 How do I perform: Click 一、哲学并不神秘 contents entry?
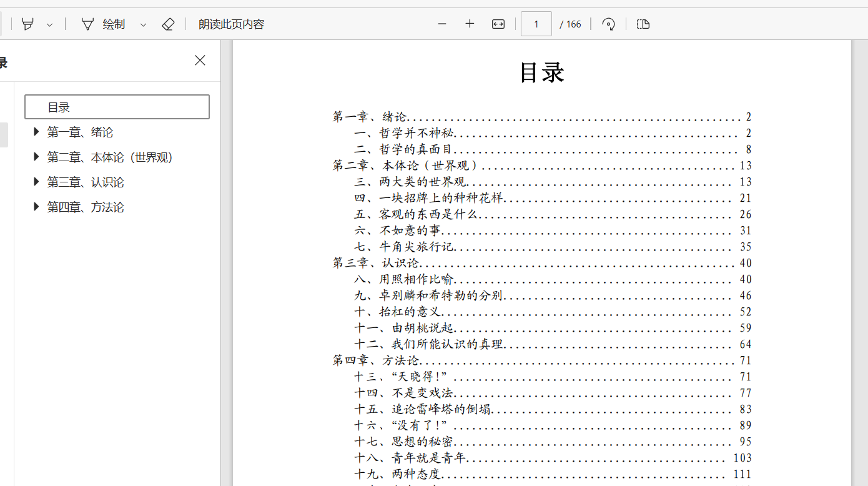point(553,133)
